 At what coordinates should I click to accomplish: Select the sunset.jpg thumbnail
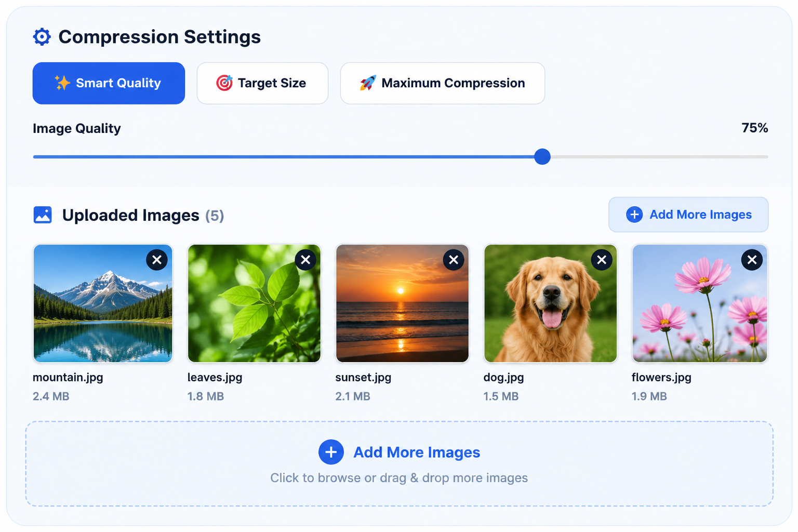[403, 303]
